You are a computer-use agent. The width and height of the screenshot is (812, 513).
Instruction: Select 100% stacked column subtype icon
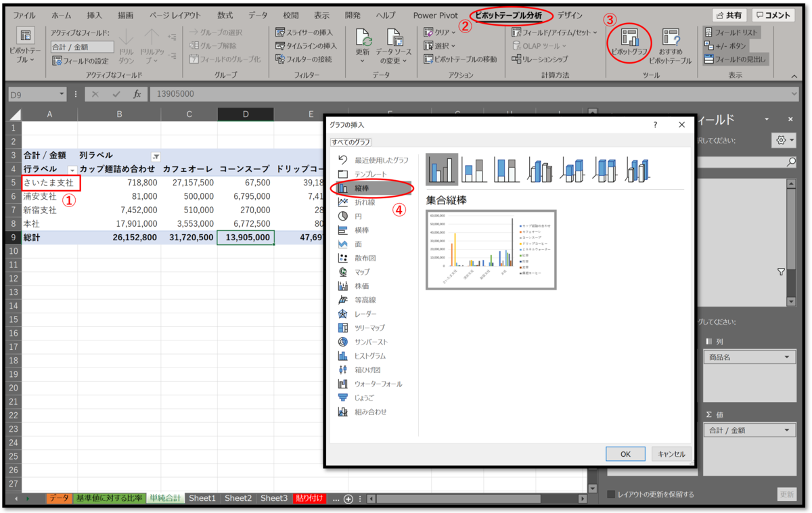[x=507, y=169]
